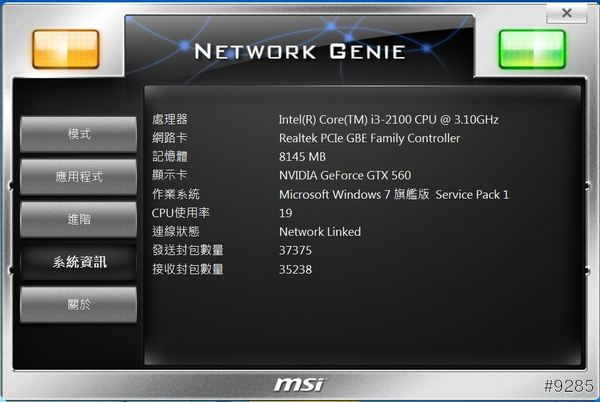The width and height of the screenshot is (600, 402).
Task: Click the 8145 MB value
Action: [302, 157]
